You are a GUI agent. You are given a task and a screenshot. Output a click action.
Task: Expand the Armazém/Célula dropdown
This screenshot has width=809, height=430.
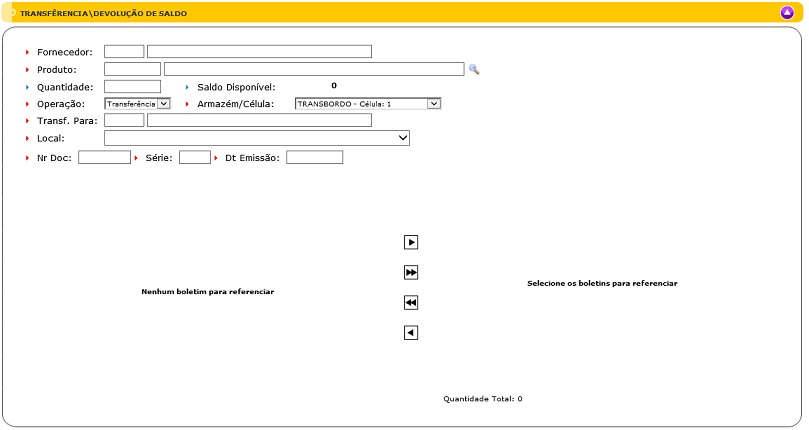[367, 103]
